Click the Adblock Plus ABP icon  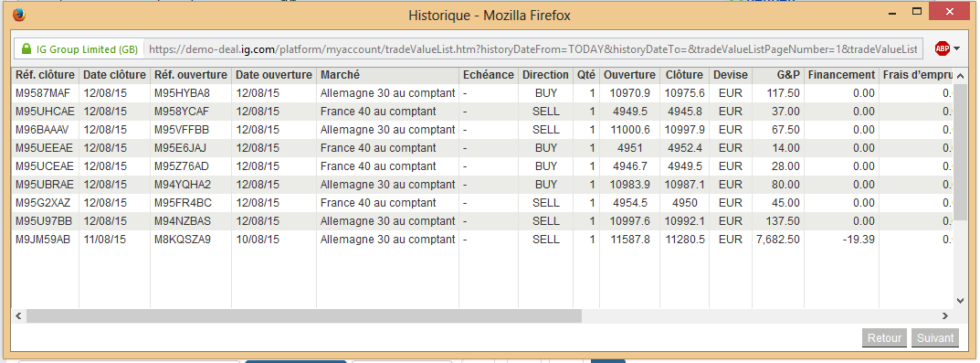pos(942,48)
